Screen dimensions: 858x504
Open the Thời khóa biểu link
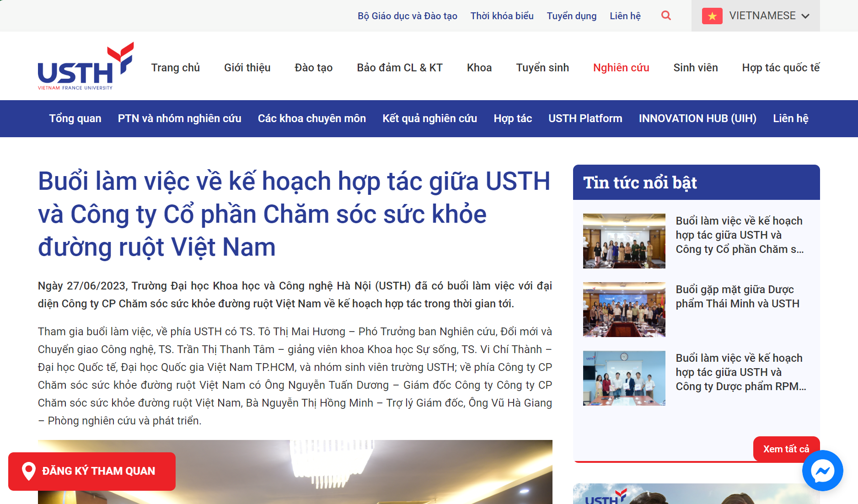click(502, 16)
